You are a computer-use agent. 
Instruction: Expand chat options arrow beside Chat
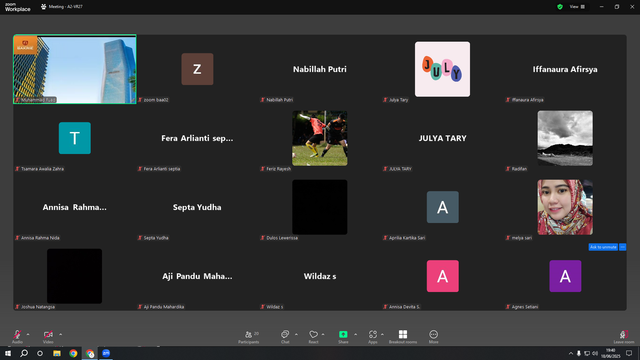(296, 334)
